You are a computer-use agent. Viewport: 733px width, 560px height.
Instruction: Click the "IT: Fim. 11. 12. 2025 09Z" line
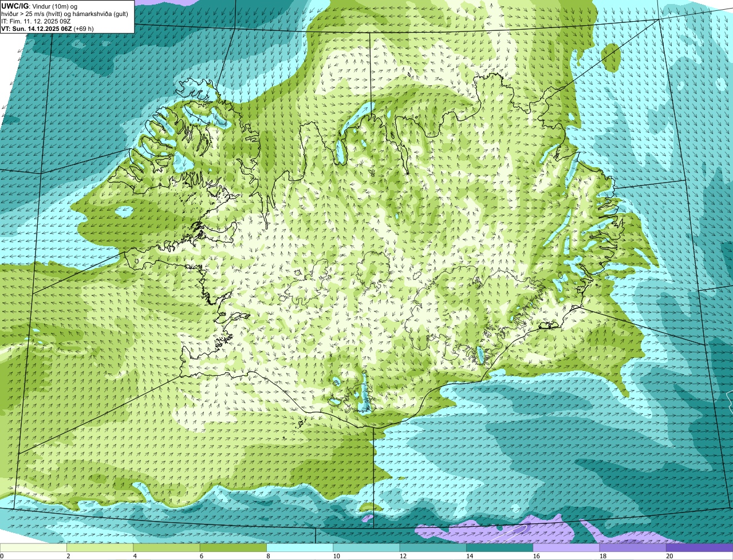(37, 21)
